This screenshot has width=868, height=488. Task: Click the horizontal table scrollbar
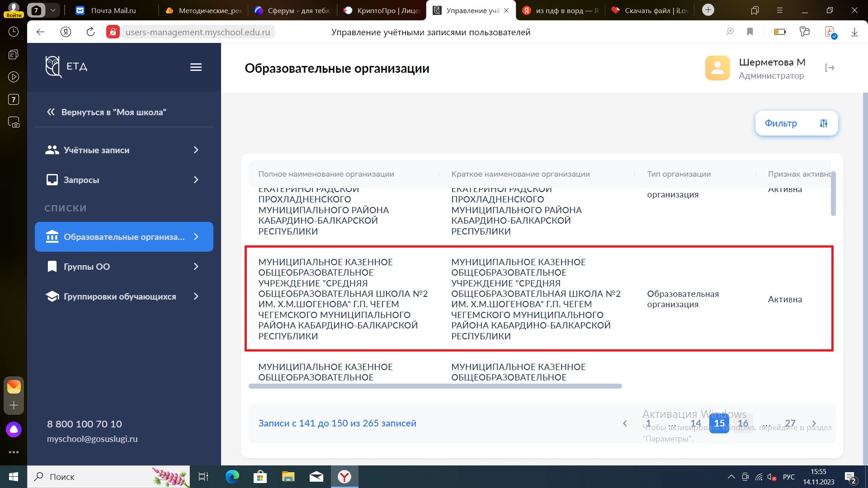435,386
